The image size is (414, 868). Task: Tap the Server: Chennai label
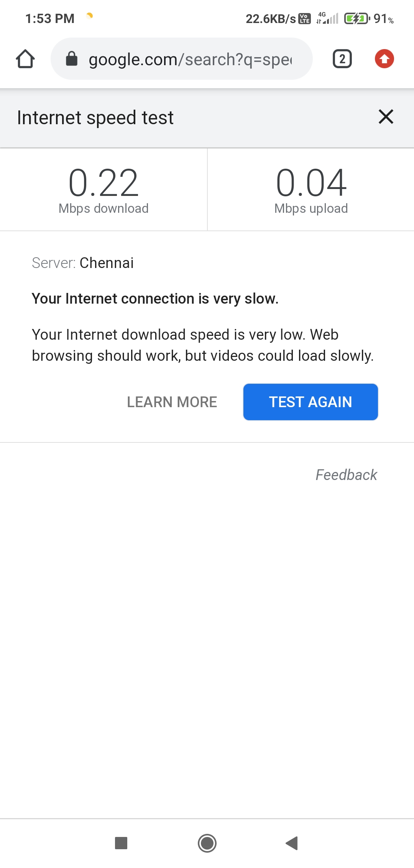pyautogui.click(x=83, y=263)
